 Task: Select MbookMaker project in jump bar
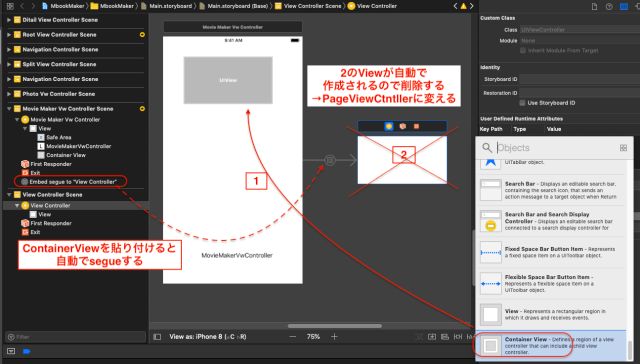(x=63, y=6)
